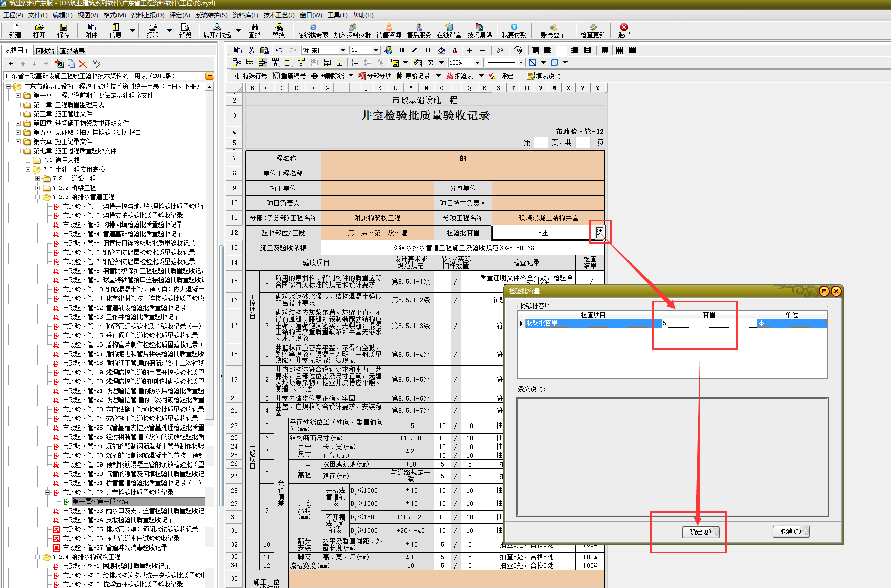
Task: Open the line style dropdown
Action: click(x=521, y=63)
